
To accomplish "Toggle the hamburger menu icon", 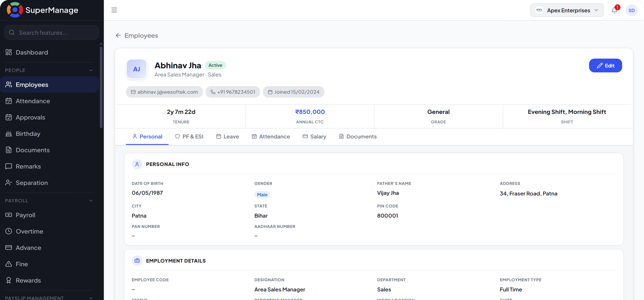I will tap(114, 10).
